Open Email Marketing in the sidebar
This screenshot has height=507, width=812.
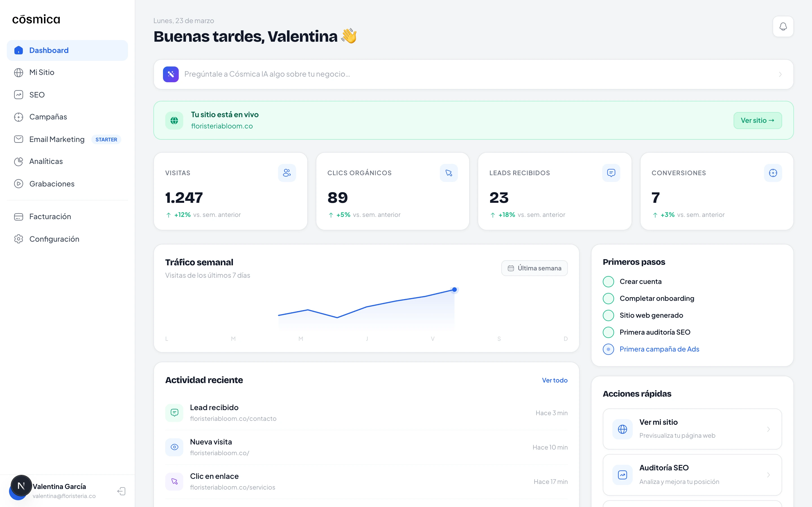[56, 139]
